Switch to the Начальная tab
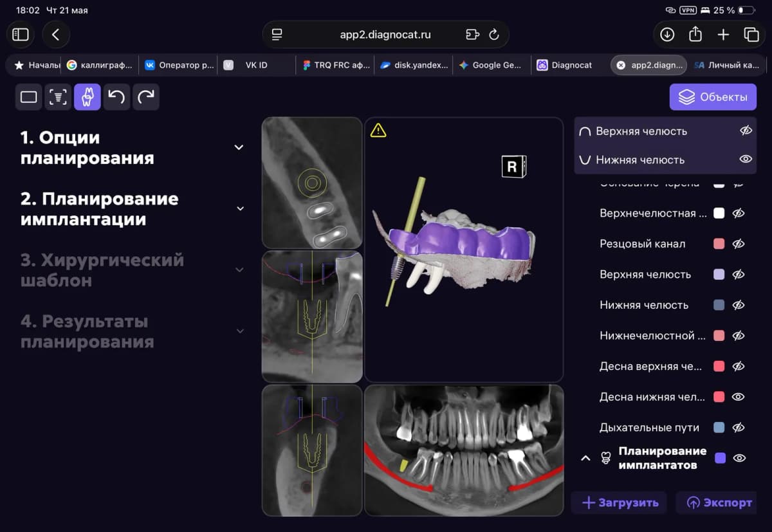Screen dimensions: 772x532 (36, 65)
